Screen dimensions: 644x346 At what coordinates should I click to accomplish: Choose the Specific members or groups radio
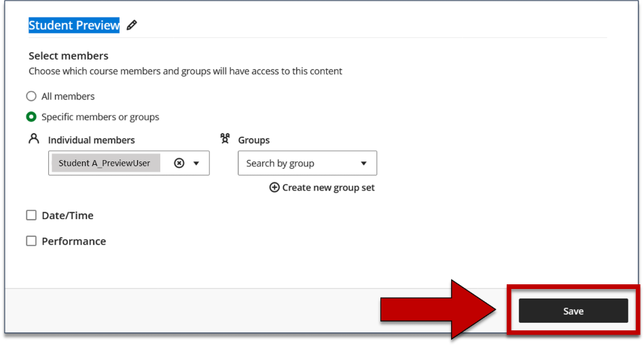[x=31, y=117]
